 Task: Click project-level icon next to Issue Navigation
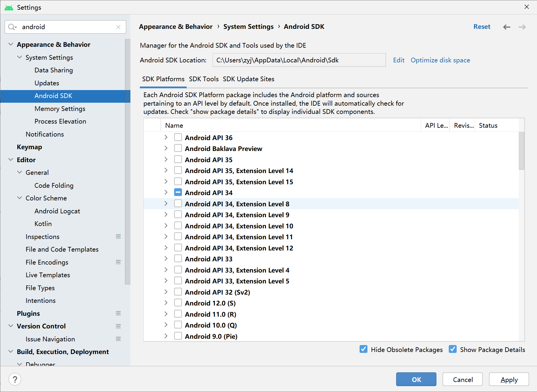118,339
